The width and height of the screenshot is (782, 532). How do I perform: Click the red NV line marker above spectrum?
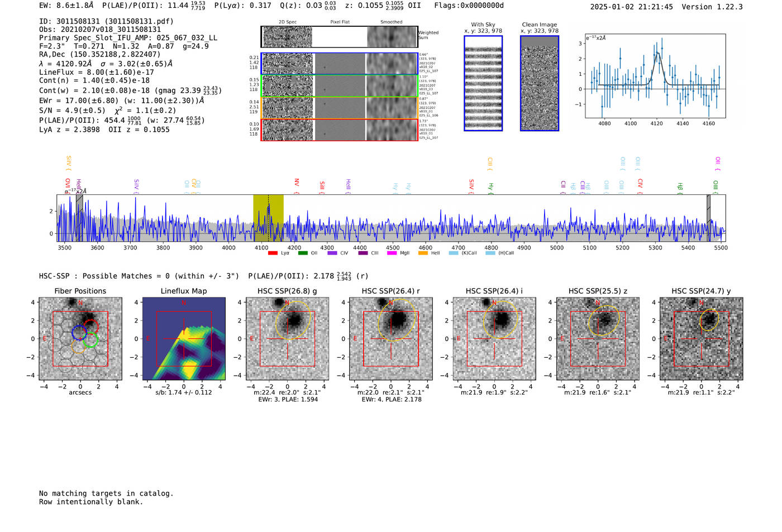(297, 185)
